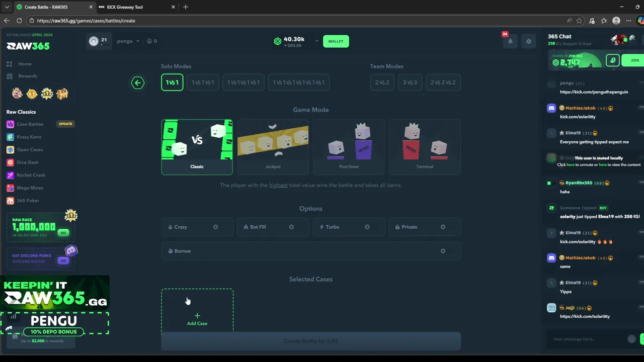The image size is (644, 362).
Task: Open browser tab list dropdown
Action: [7, 7]
